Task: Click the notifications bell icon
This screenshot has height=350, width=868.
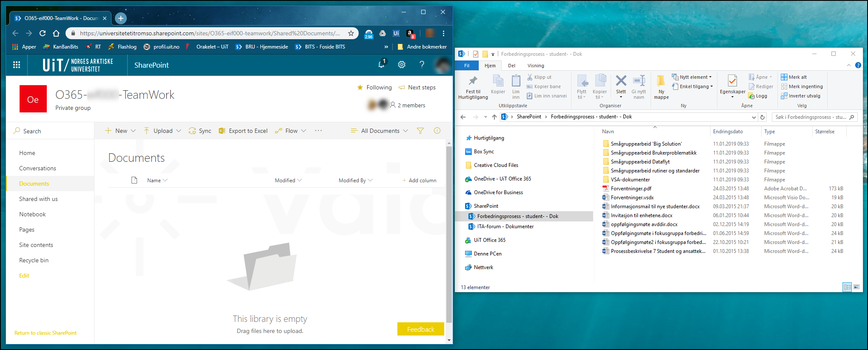Action: point(382,64)
